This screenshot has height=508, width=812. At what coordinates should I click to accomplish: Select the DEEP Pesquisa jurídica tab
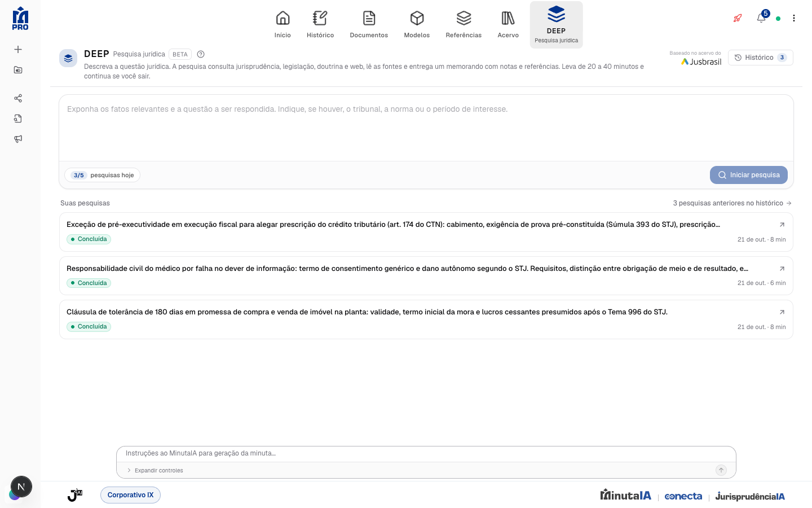pyautogui.click(x=557, y=25)
